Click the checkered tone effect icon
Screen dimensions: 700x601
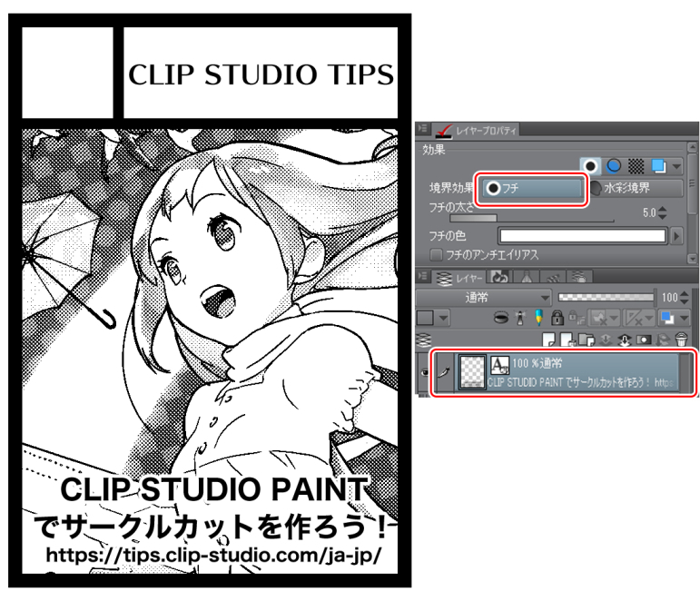[636, 166]
